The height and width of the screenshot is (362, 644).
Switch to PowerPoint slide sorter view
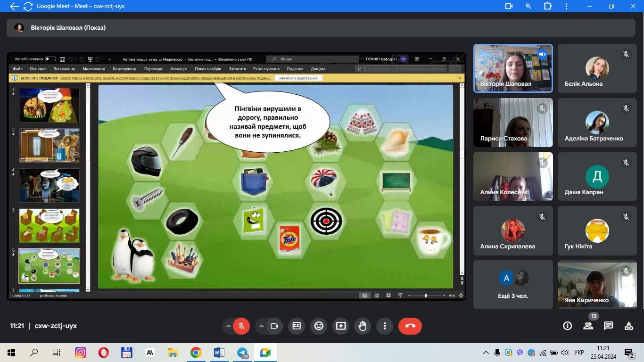coord(377,296)
